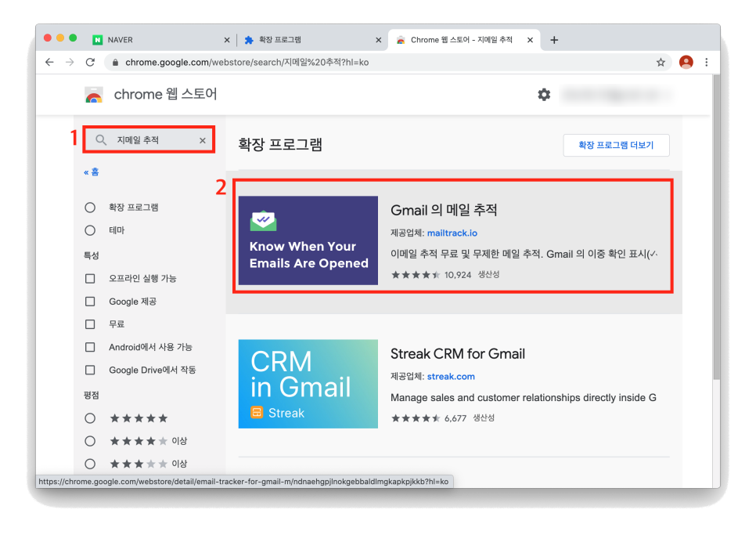Image resolution: width=756 pixels, height=535 pixels.
Task: Check Android에서 사용 가능 checkbox
Action: (x=90, y=347)
